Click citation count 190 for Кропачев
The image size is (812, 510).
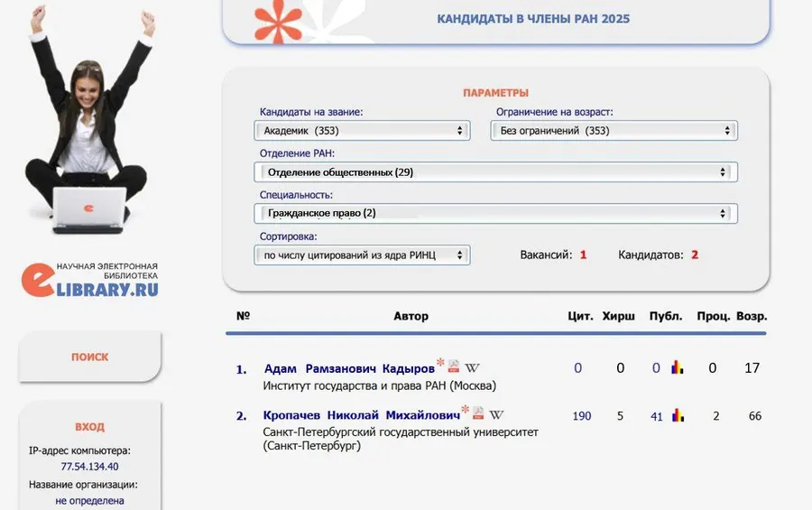(582, 416)
